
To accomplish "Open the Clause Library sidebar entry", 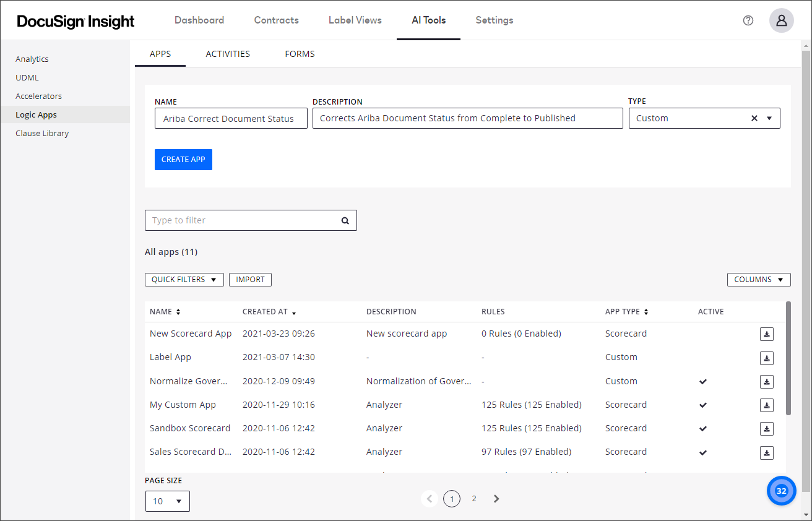I will coord(42,133).
